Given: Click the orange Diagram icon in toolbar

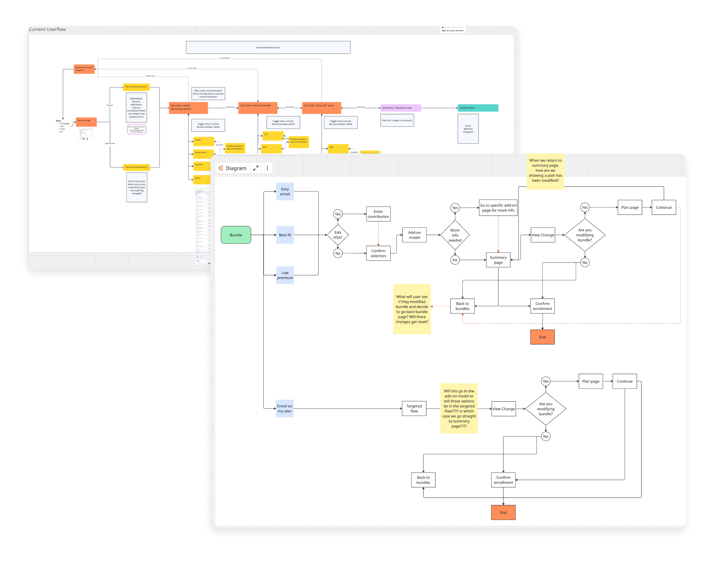Looking at the screenshot, I should [221, 168].
